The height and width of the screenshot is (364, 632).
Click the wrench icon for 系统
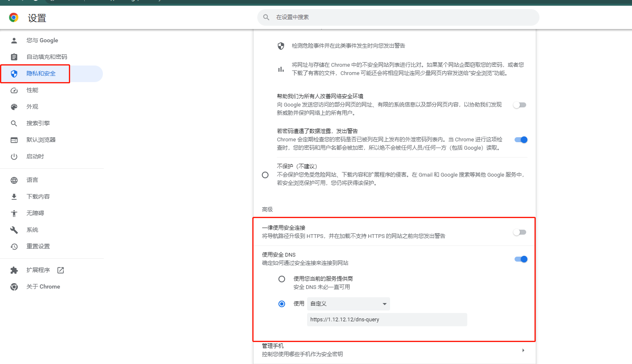click(x=14, y=230)
